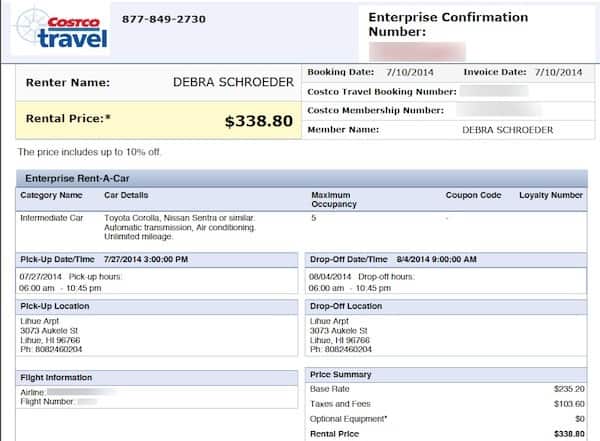The image size is (600, 441).
Task: Click the Invoice Date value 7/10/2014
Action: pyautogui.click(x=558, y=72)
